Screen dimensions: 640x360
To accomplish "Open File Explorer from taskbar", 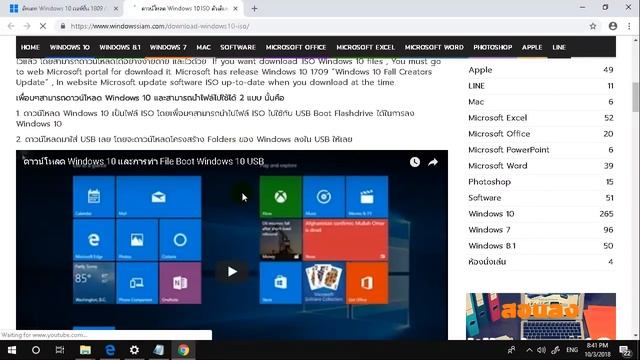I will pyautogui.click(x=85, y=350).
